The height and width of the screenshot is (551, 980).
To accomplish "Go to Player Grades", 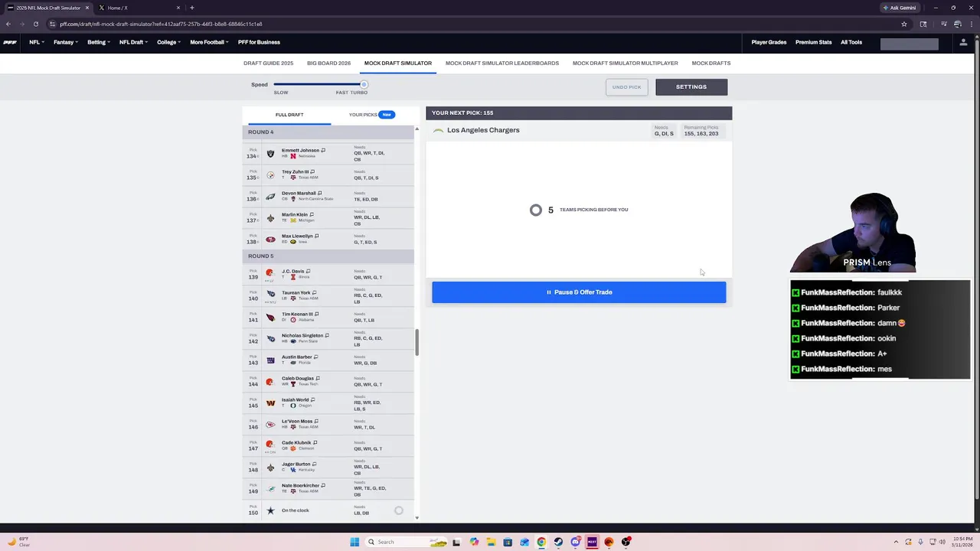I will coord(769,42).
